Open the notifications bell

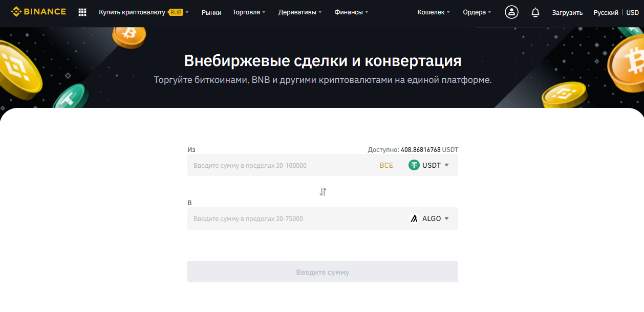coord(535,12)
